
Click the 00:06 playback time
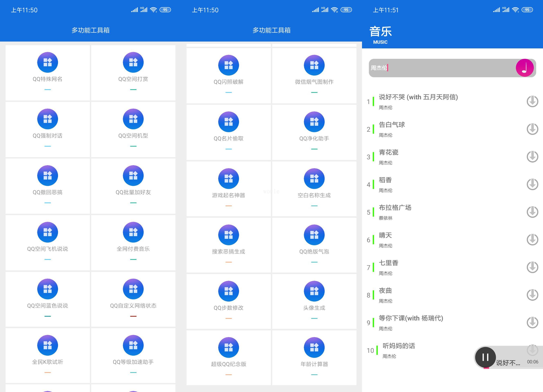pyautogui.click(x=532, y=362)
